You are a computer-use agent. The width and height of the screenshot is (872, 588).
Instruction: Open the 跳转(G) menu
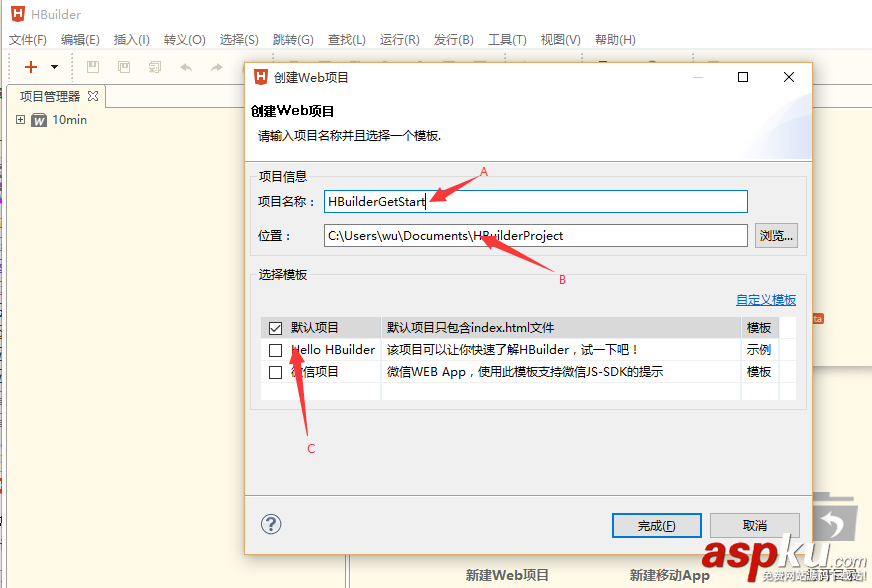coord(293,39)
